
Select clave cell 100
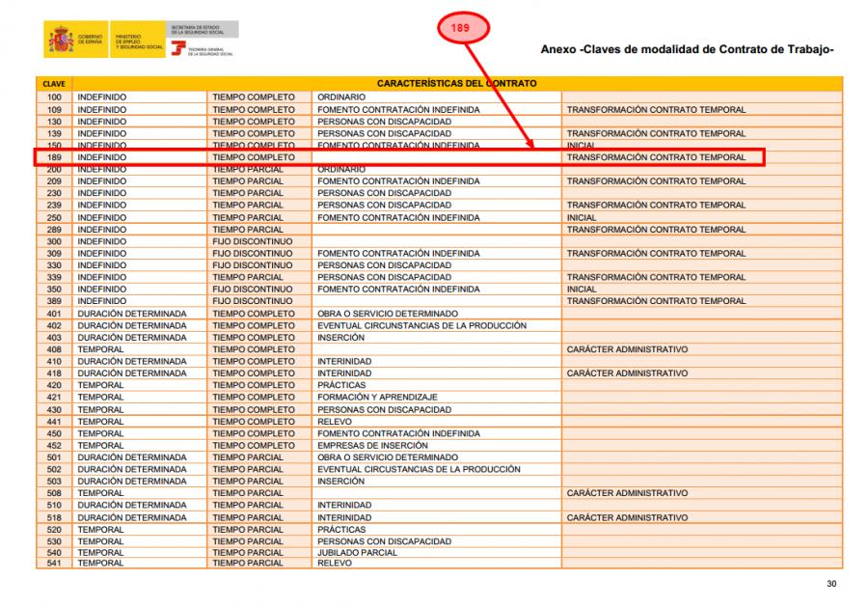(54, 97)
